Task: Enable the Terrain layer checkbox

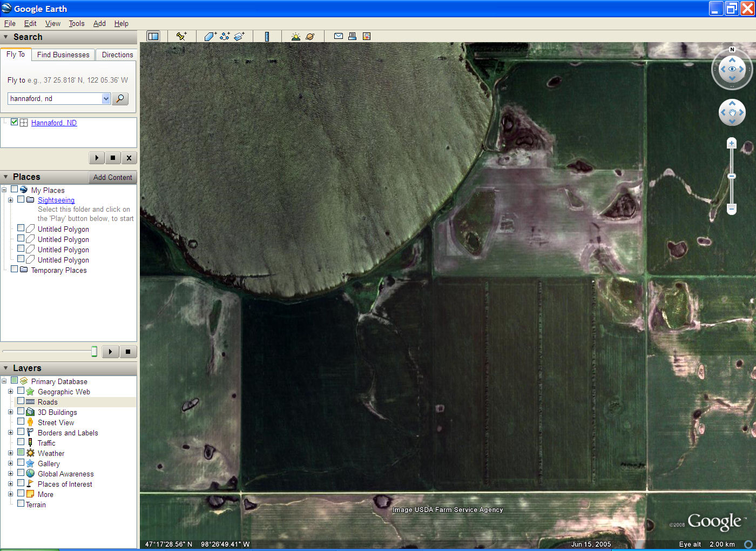Action: 21,503
